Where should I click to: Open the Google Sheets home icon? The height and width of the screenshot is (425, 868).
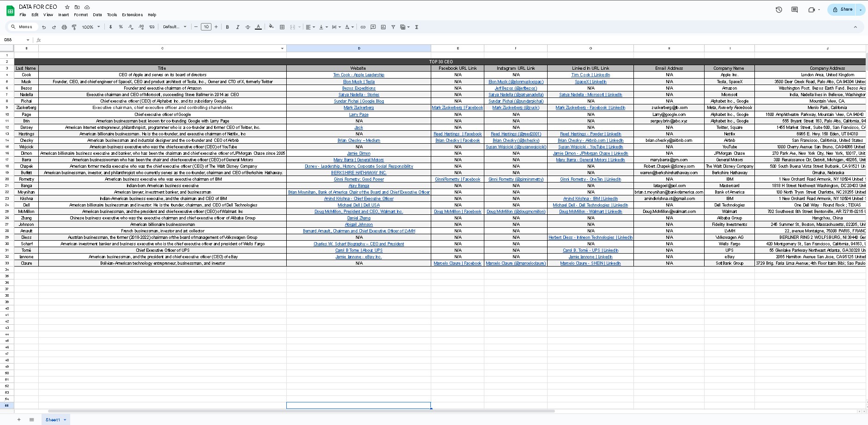(10, 11)
